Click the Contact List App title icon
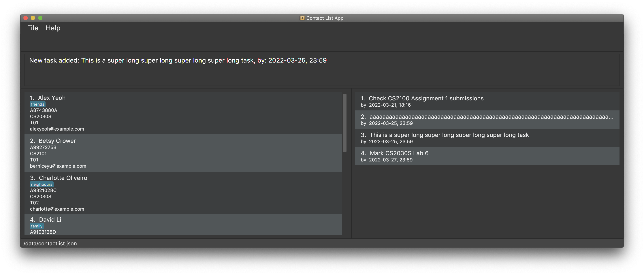Viewport: 644px width, 275px height. click(302, 18)
